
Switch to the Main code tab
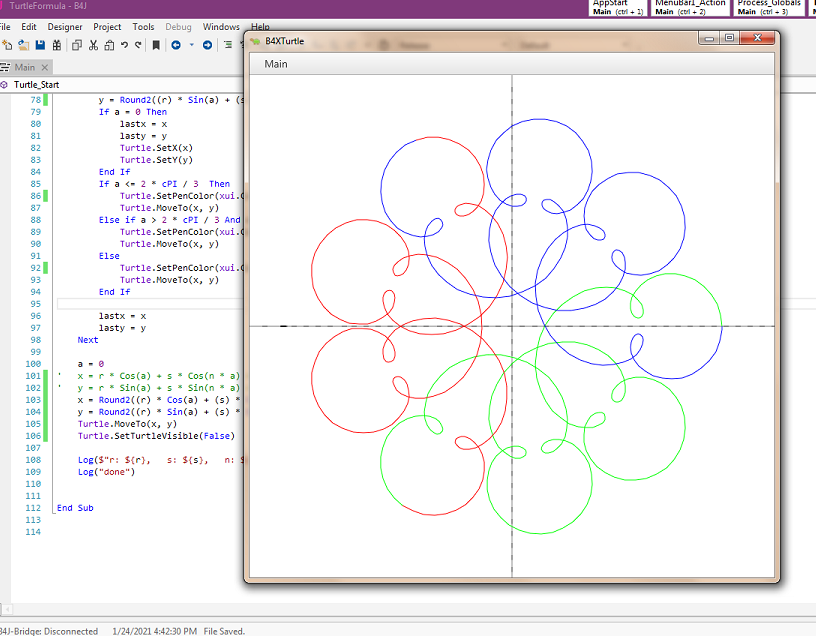pos(24,67)
